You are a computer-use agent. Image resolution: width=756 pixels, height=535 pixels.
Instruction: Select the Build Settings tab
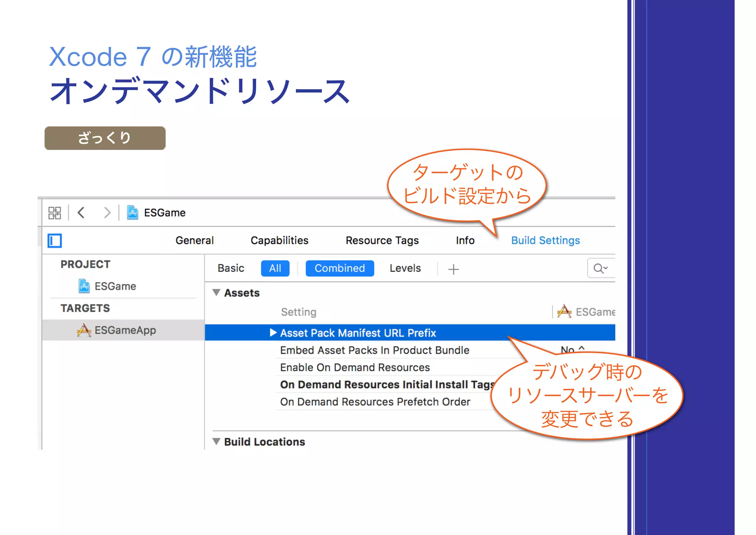(x=546, y=241)
